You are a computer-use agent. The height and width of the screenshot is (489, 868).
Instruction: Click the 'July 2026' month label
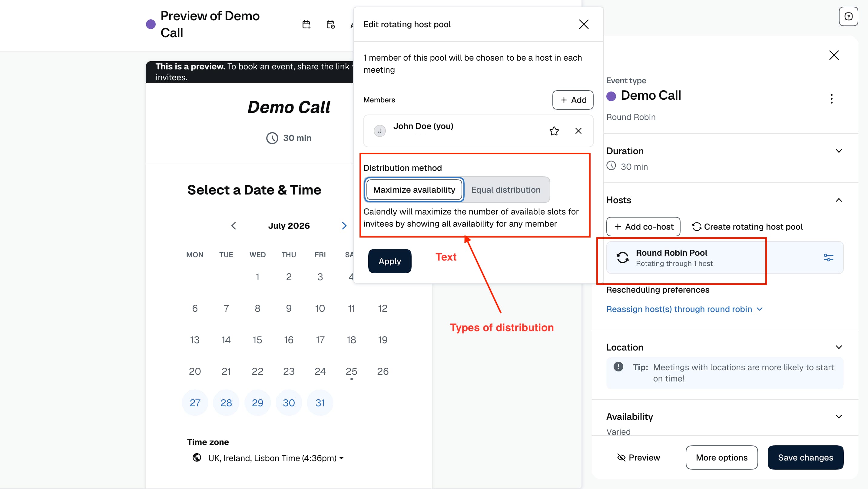(289, 226)
